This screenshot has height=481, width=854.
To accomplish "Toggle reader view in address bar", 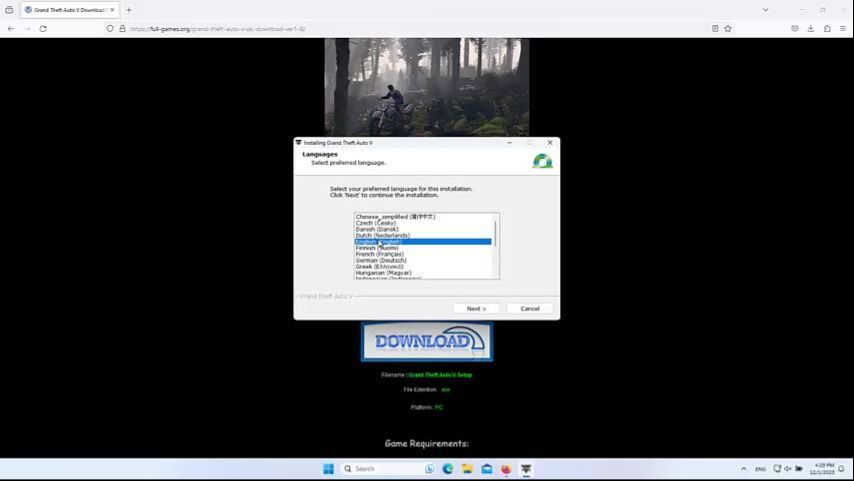I will pyautogui.click(x=715, y=29).
